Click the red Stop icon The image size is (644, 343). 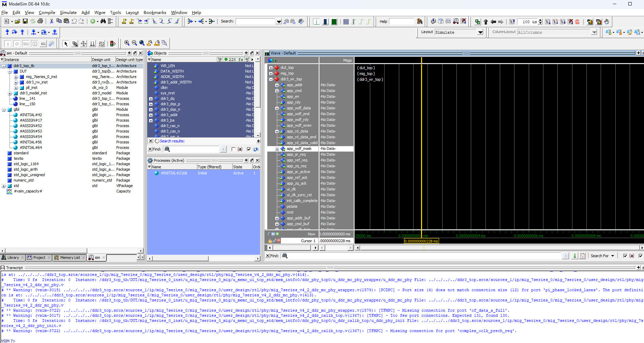point(577,21)
